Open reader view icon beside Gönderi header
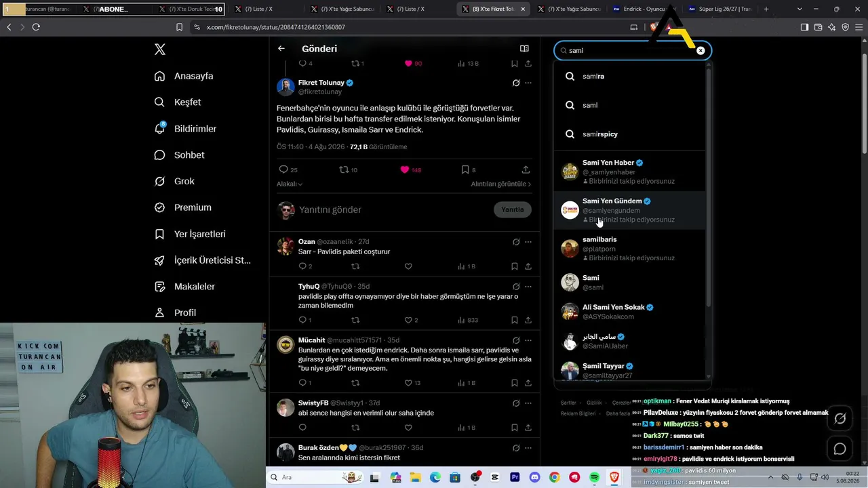 524,49
